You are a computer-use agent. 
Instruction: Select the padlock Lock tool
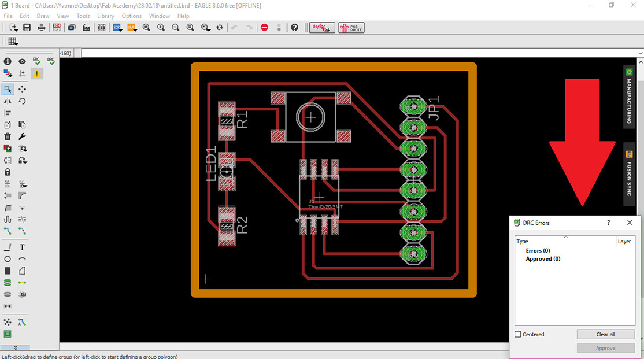(x=8, y=172)
